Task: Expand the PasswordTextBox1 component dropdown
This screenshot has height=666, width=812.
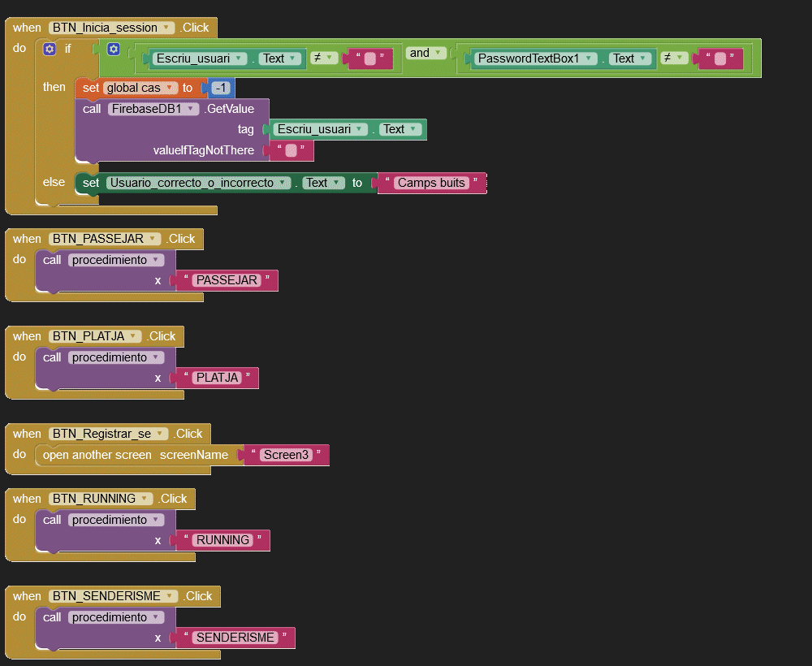Action: tap(590, 58)
